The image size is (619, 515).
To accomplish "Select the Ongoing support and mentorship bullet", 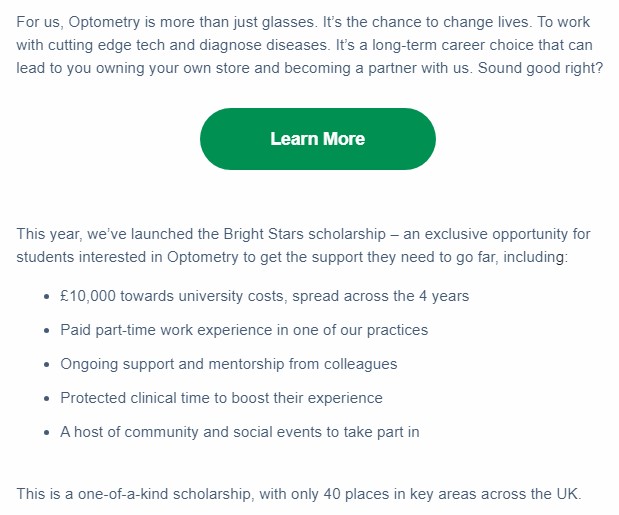I will (229, 364).
